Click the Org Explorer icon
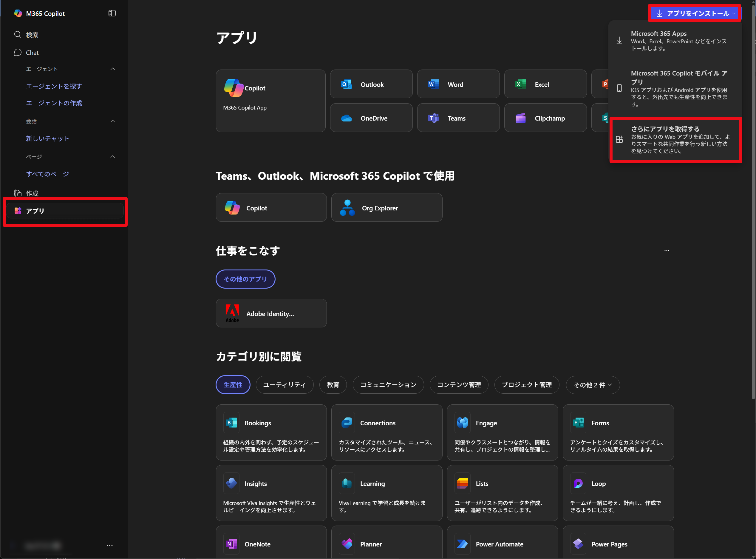This screenshot has height=559, width=756. 347,208
